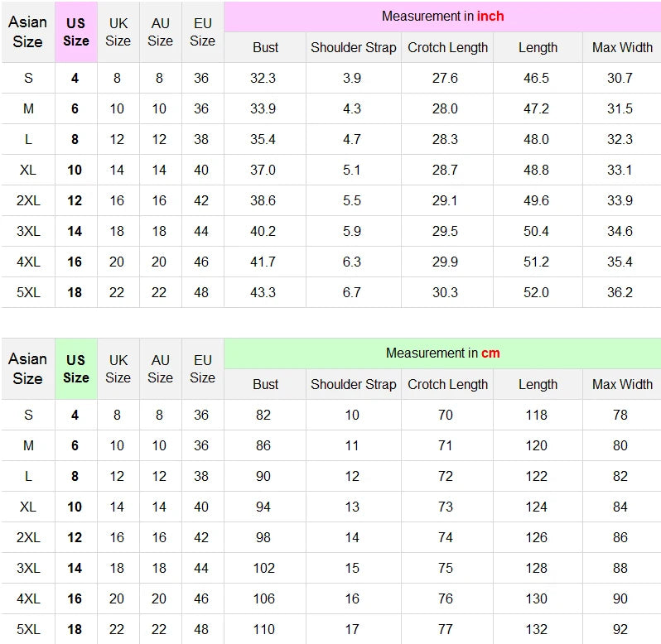Click the 6.7 shoulder strap value
Image resolution: width=661 pixels, height=644 pixels.
(x=352, y=292)
